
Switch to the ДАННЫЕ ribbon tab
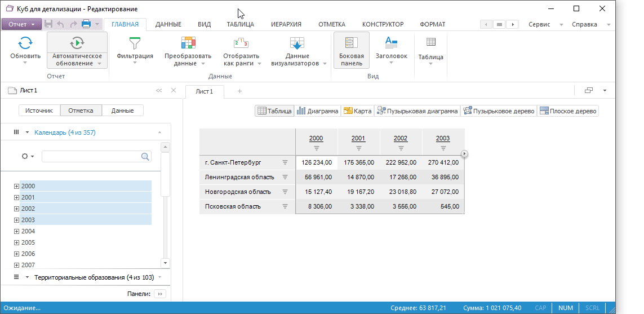pyautogui.click(x=168, y=24)
